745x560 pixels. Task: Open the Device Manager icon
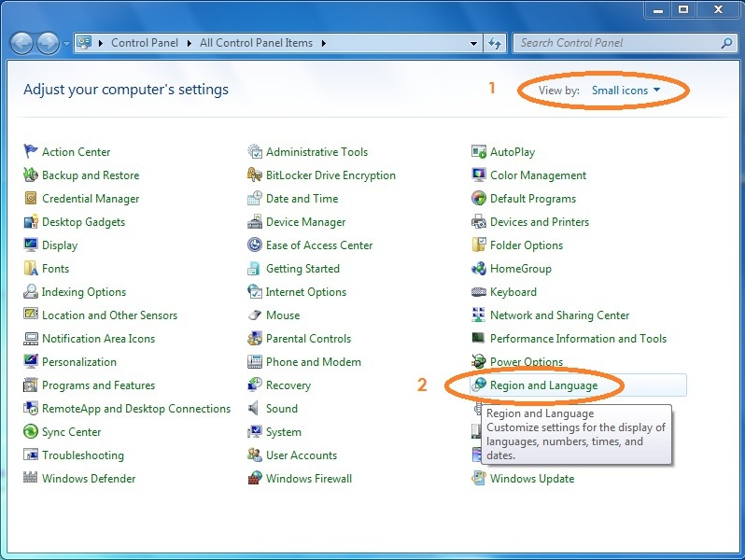255,221
